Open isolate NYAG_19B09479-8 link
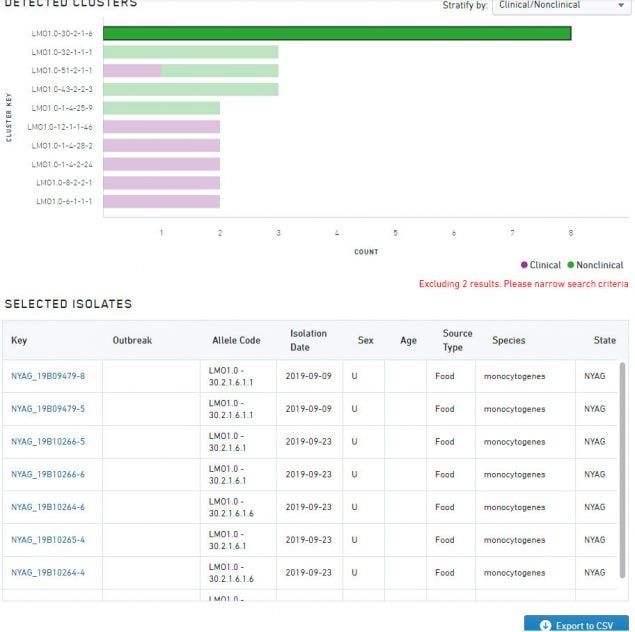 48,376
